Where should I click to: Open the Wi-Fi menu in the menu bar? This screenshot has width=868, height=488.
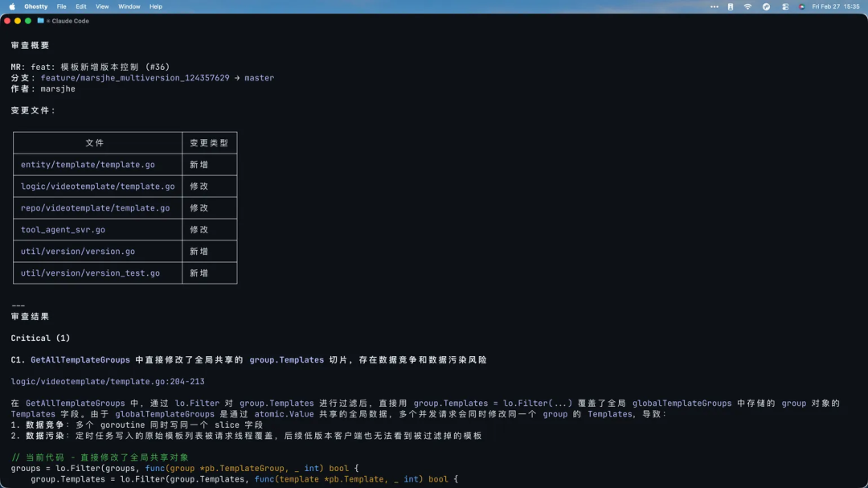747,6
